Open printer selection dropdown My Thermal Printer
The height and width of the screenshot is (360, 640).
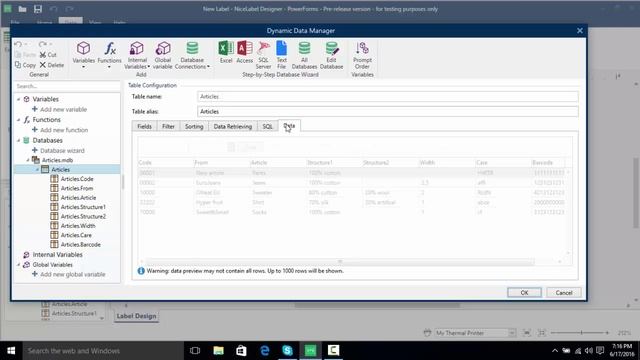[x=512, y=333]
